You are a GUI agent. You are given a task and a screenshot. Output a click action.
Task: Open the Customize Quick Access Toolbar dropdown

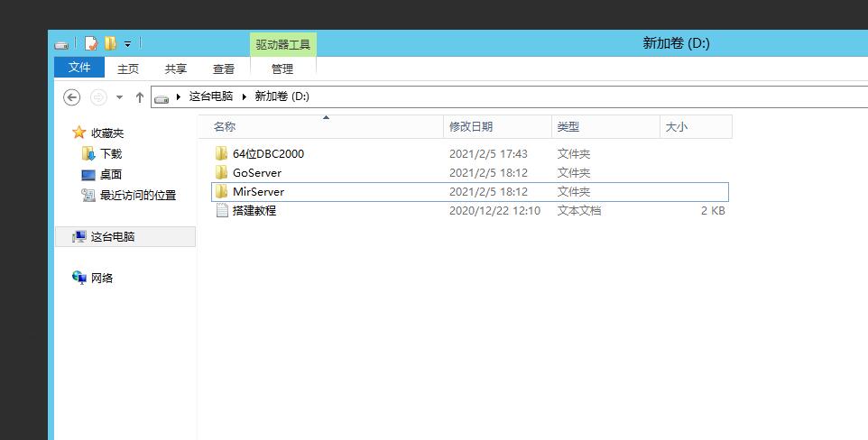(x=127, y=44)
